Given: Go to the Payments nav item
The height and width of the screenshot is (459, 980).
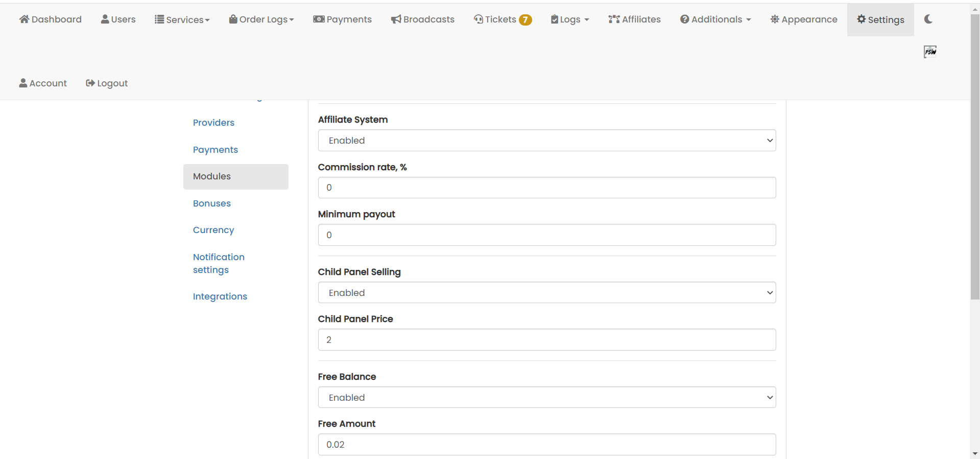Looking at the screenshot, I should [x=342, y=19].
